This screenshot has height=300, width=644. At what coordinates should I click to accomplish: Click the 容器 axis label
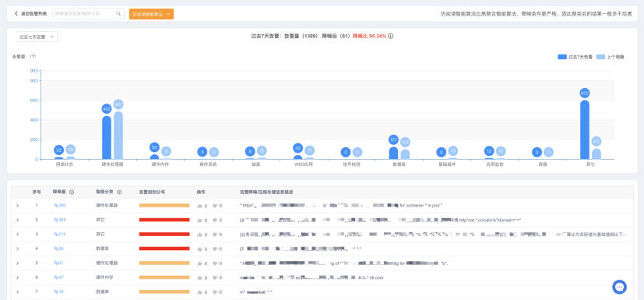(x=543, y=164)
